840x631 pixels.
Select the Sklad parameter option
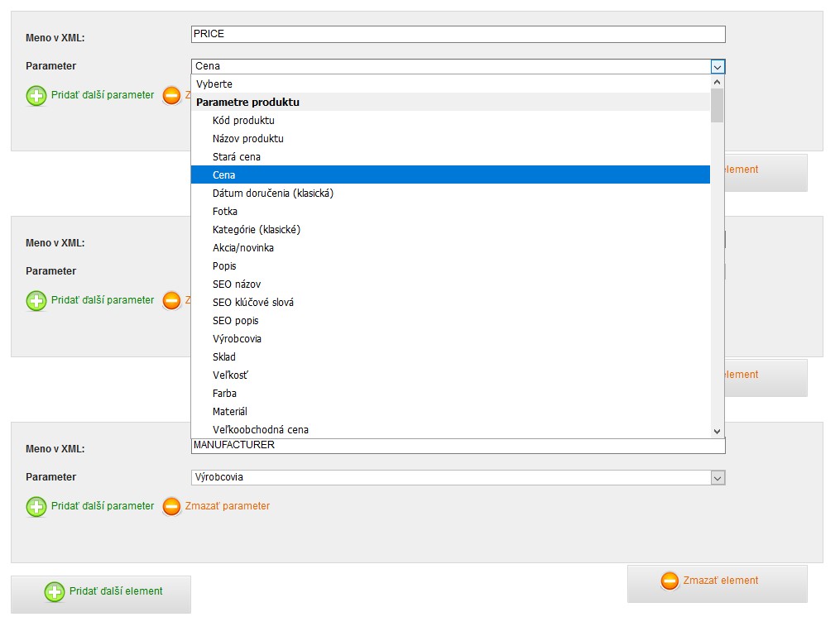[224, 357]
